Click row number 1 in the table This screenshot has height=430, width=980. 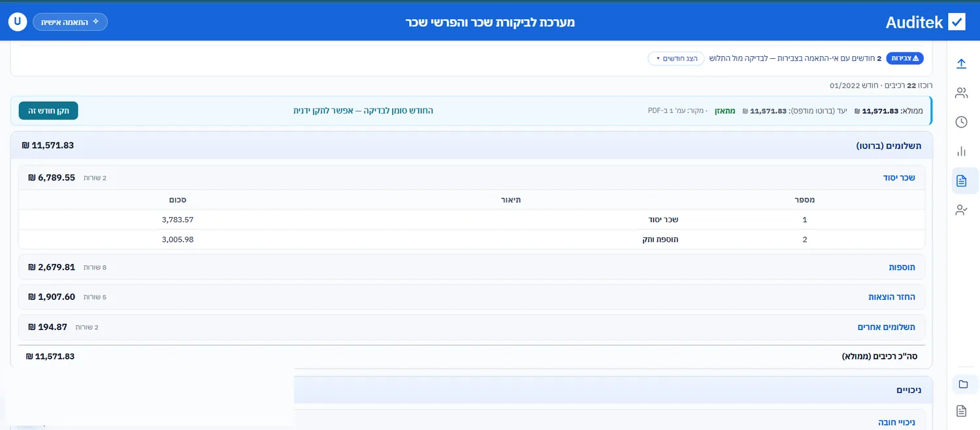(x=804, y=220)
